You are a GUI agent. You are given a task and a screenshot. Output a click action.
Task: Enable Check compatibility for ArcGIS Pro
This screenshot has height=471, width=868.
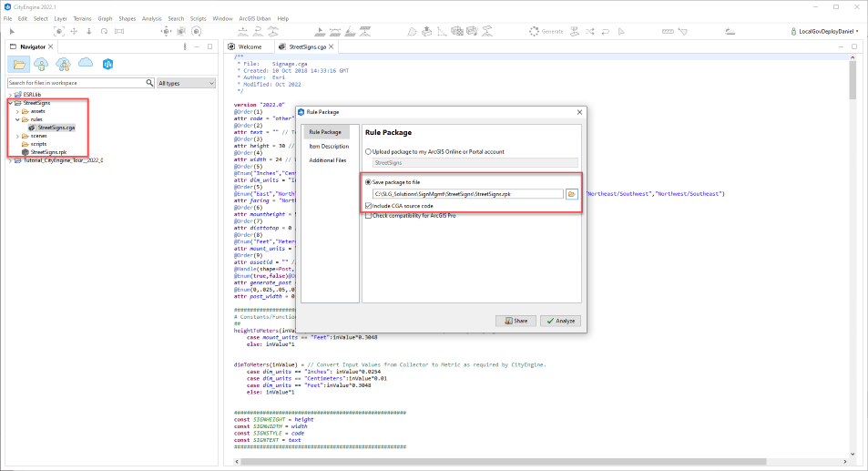coord(368,216)
